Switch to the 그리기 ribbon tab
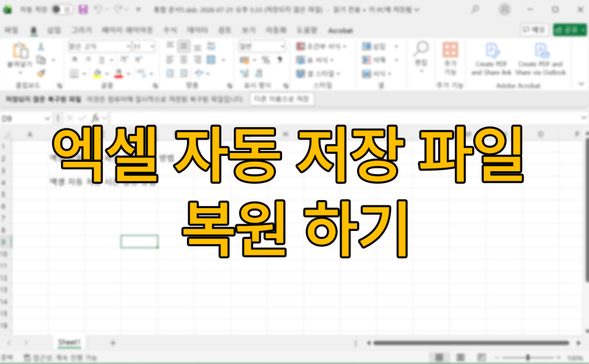This screenshot has width=589, height=364. [82, 30]
